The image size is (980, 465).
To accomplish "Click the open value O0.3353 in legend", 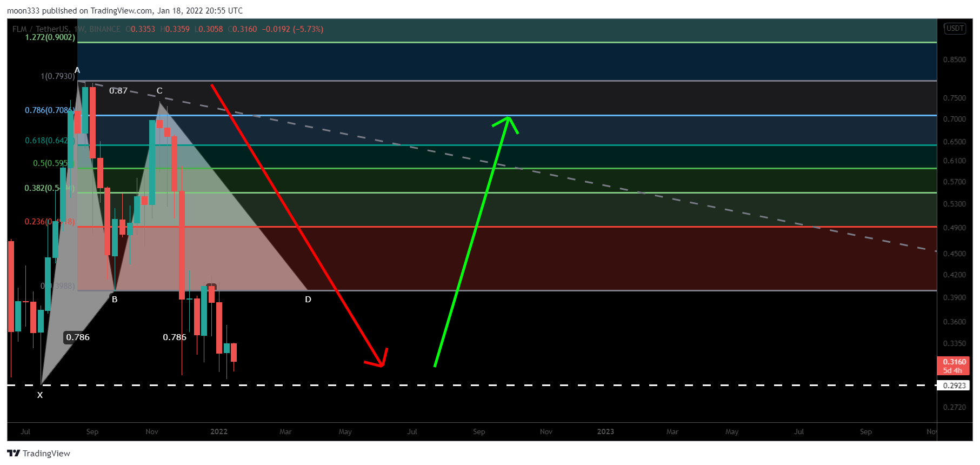I will [x=141, y=29].
